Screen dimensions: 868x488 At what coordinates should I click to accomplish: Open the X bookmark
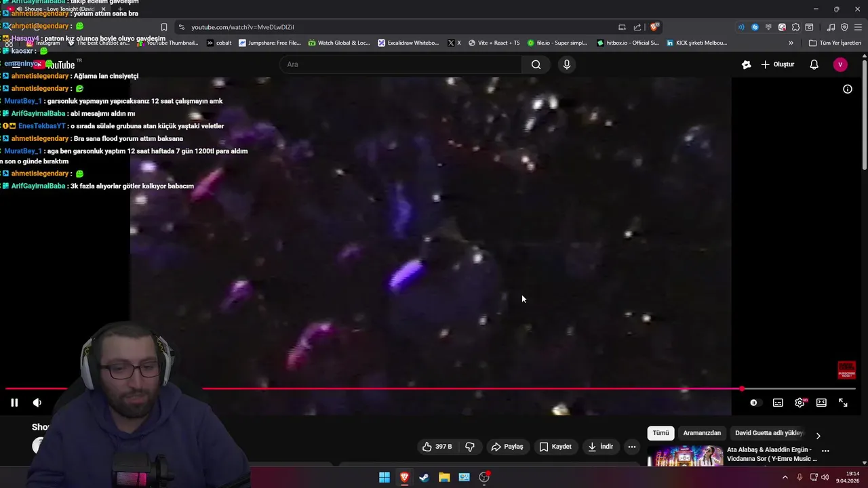(454, 43)
